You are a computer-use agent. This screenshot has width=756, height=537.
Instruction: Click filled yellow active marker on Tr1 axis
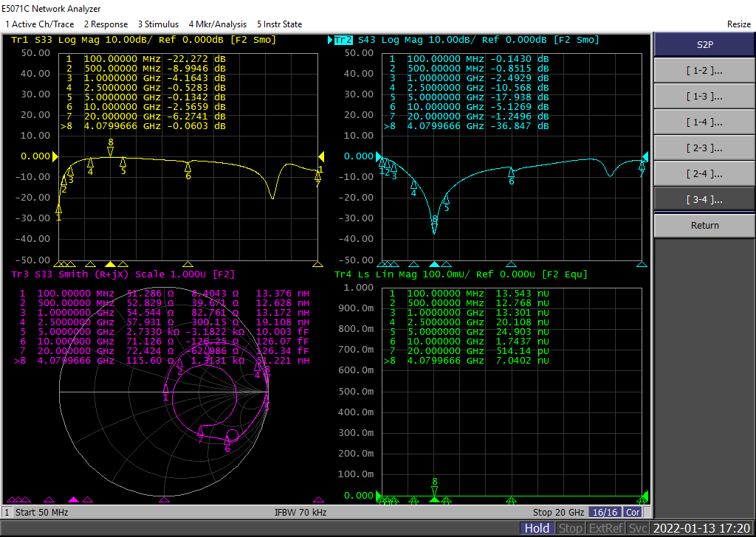pyautogui.click(x=111, y=264)
